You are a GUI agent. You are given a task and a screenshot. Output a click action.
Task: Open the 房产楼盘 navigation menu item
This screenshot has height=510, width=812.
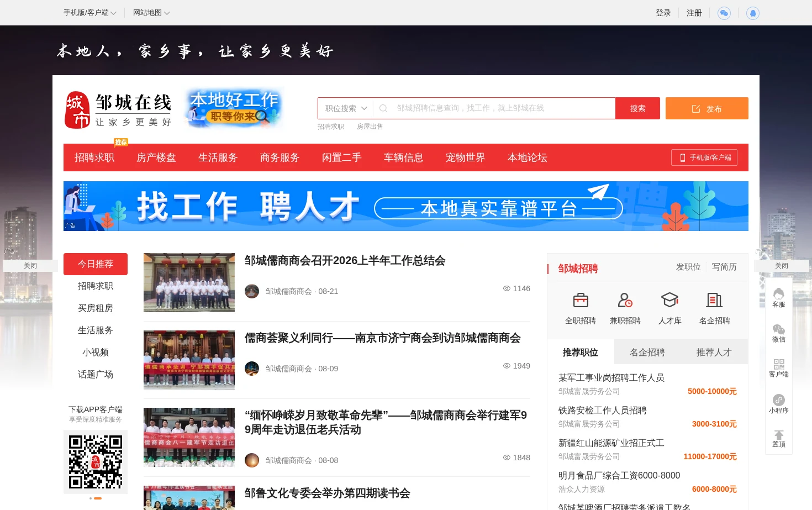click(x=156, y=157)
